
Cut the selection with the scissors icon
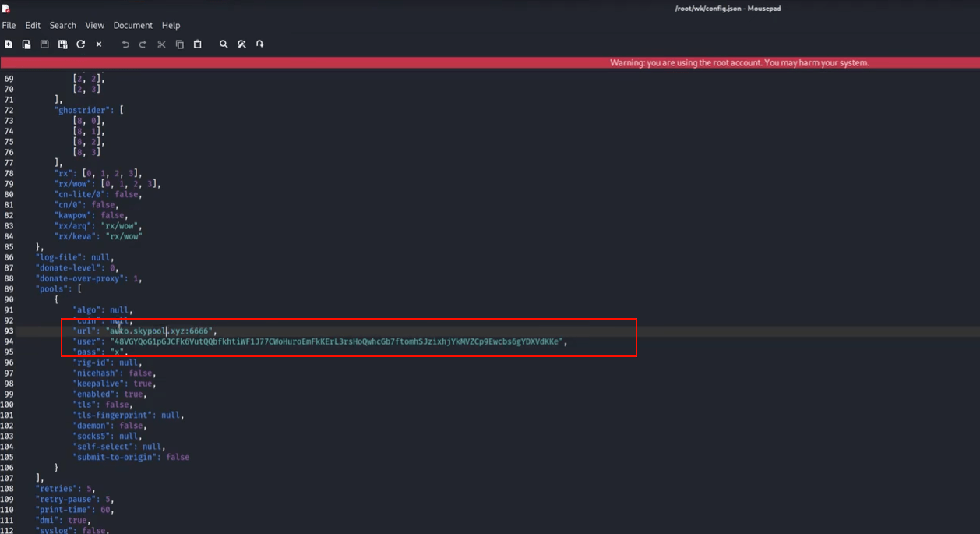(x=161, y=44)
